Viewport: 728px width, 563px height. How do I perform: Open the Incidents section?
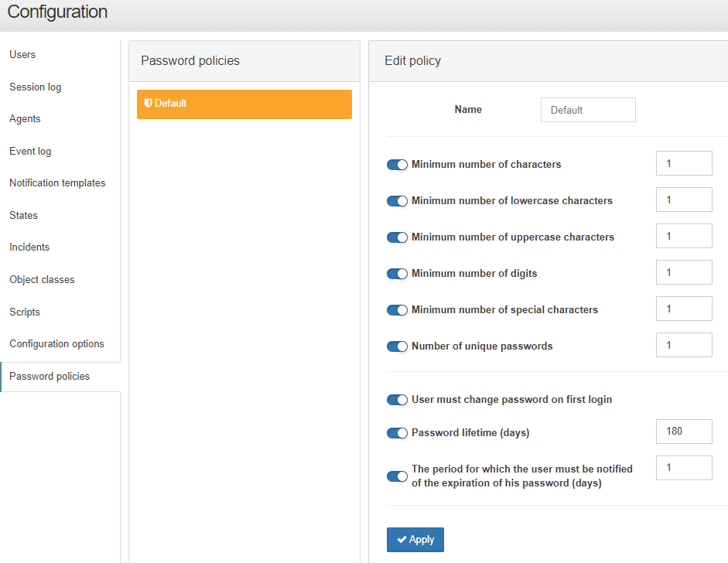29,247
